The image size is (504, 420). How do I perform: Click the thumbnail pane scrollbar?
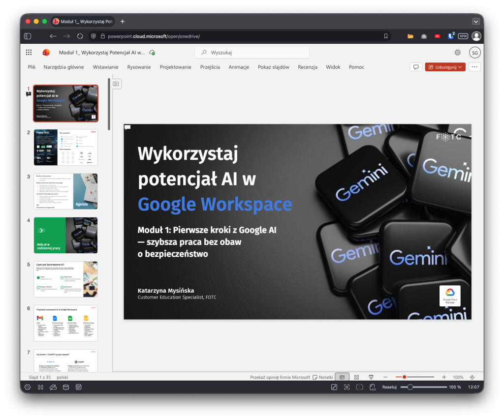(x=109, y=104)
